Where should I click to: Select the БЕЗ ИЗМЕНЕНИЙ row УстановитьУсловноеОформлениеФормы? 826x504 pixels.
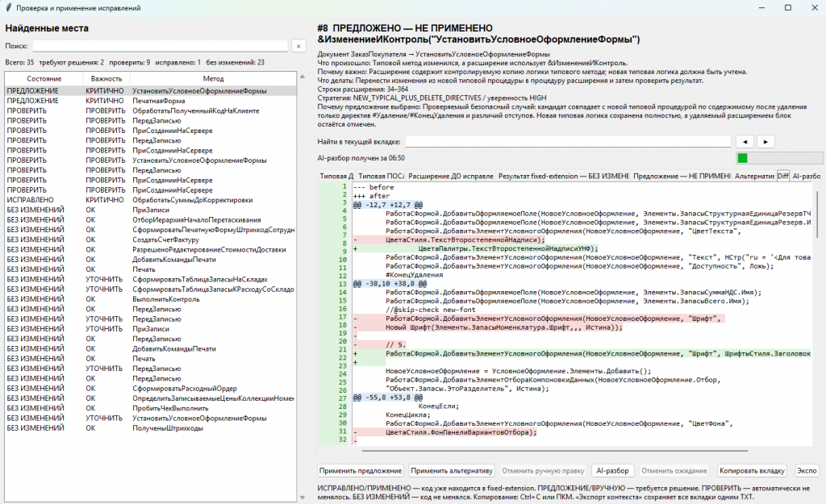pos(151,419)
